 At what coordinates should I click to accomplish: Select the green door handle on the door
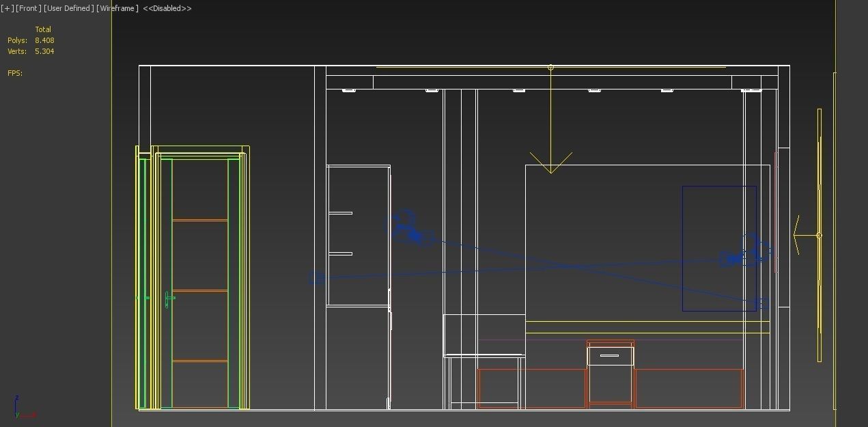coord(170,299)
